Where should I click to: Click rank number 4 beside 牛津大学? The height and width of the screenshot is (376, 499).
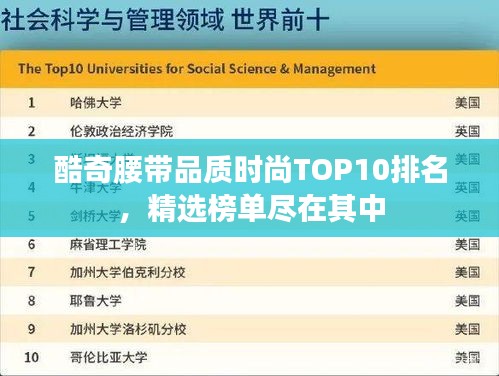click(31, 188)
